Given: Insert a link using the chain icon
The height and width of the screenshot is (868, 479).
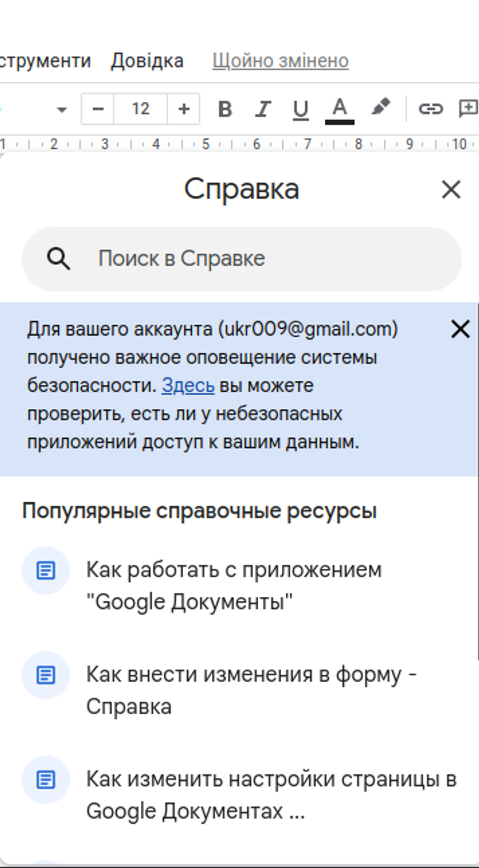Looking at the screenshot, I should (430, 109).
